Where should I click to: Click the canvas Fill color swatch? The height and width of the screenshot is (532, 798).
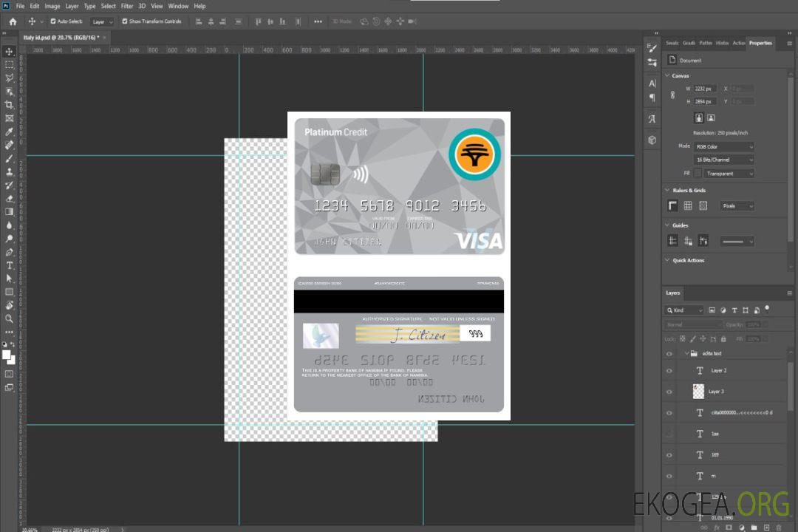tap(698, 173)
